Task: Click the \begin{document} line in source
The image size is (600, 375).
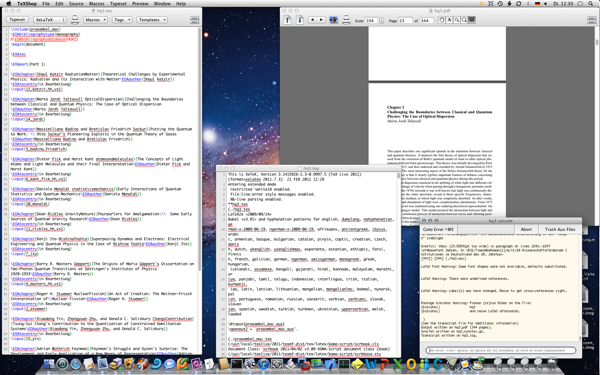Action: pos(28,44)
